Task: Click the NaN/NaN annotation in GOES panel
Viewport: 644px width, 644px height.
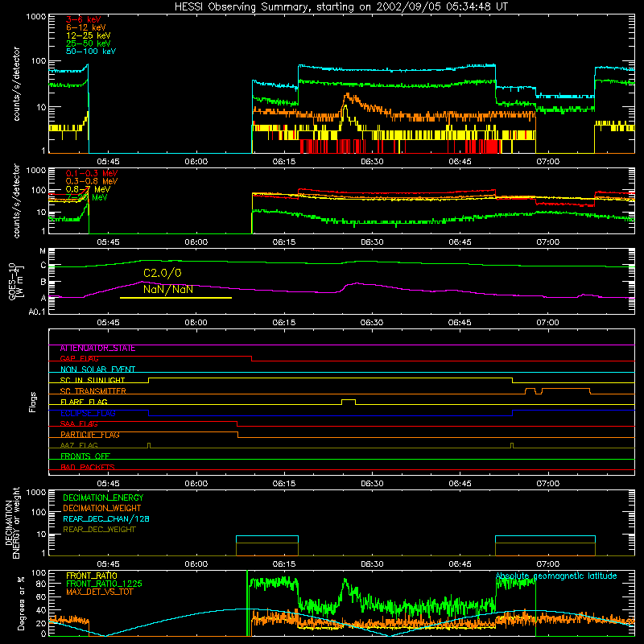Action: pyautogui.click(x=168, y=289)
